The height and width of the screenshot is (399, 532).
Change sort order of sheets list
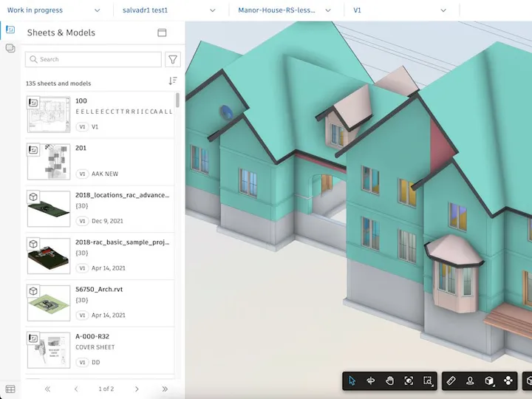click(173, 81)
